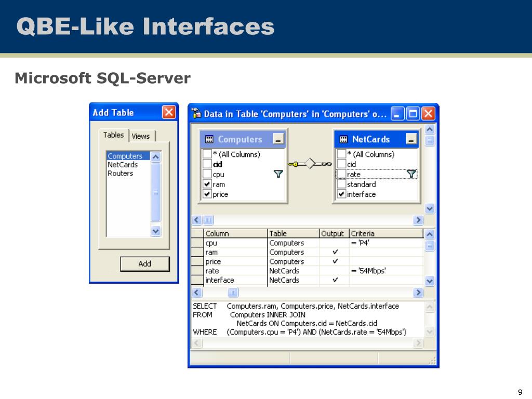Toggle Output checkmark for ram grid row
The width and height of the screenshot is (532, 399).
[335, 252]
